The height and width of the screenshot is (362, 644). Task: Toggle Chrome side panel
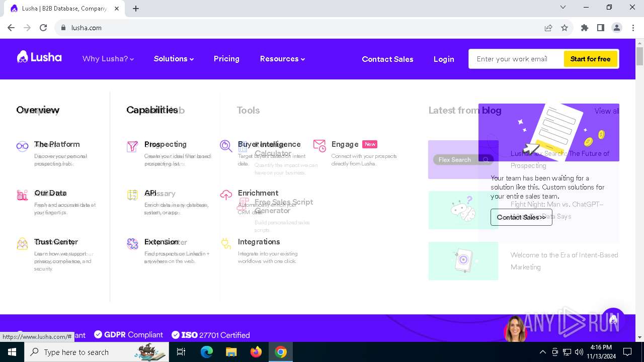coord(601,28)
